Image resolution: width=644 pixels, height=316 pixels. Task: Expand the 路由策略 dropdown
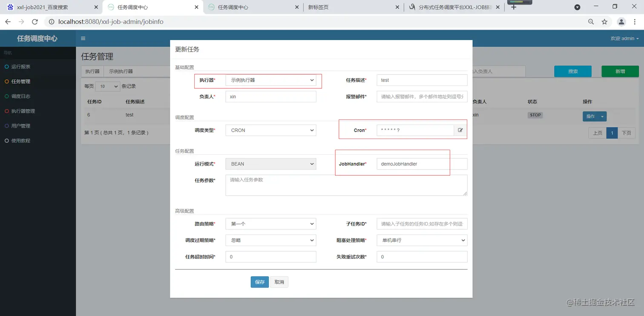(271, 223)
